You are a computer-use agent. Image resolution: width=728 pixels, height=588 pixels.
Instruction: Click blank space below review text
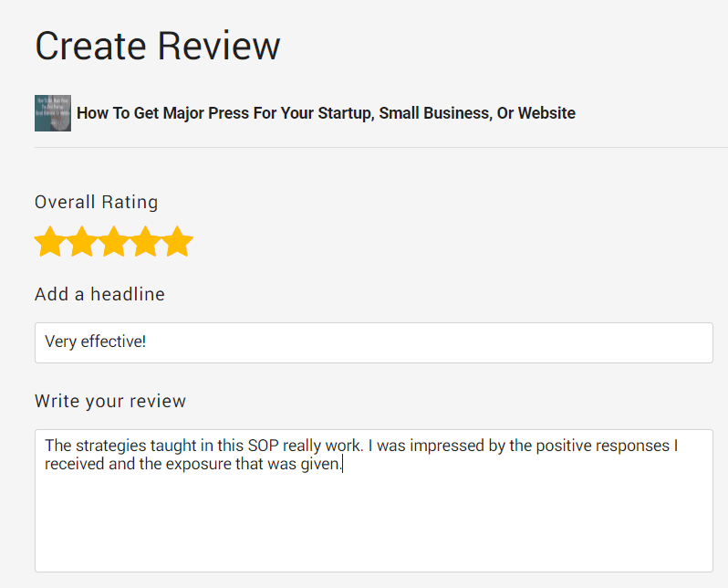click(374, 525)
